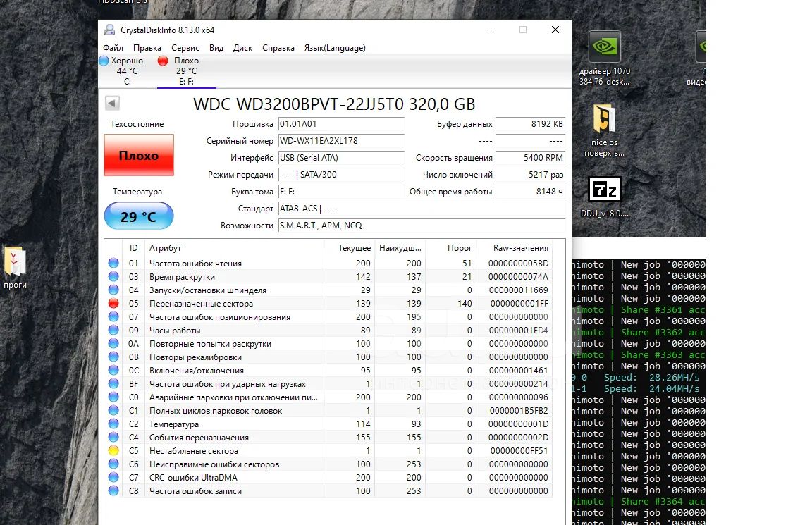Select the Переназначенные сектора row

tap(328, 304)
